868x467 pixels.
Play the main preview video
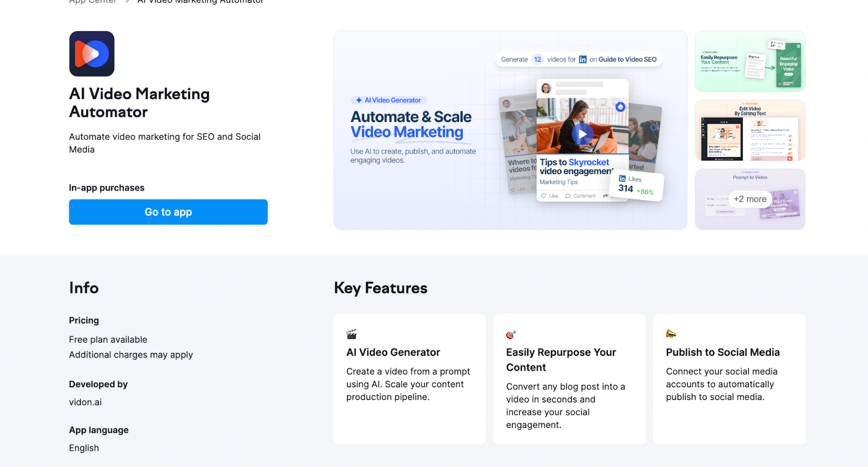582,133
